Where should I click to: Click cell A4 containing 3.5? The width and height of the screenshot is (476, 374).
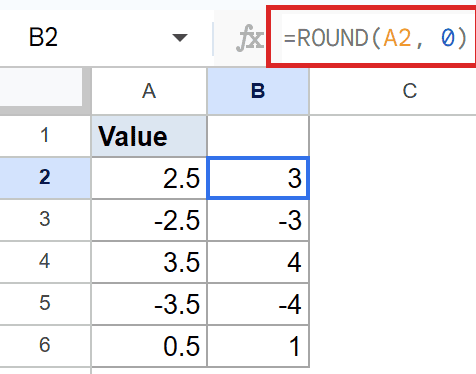click(x=149, y=262)
